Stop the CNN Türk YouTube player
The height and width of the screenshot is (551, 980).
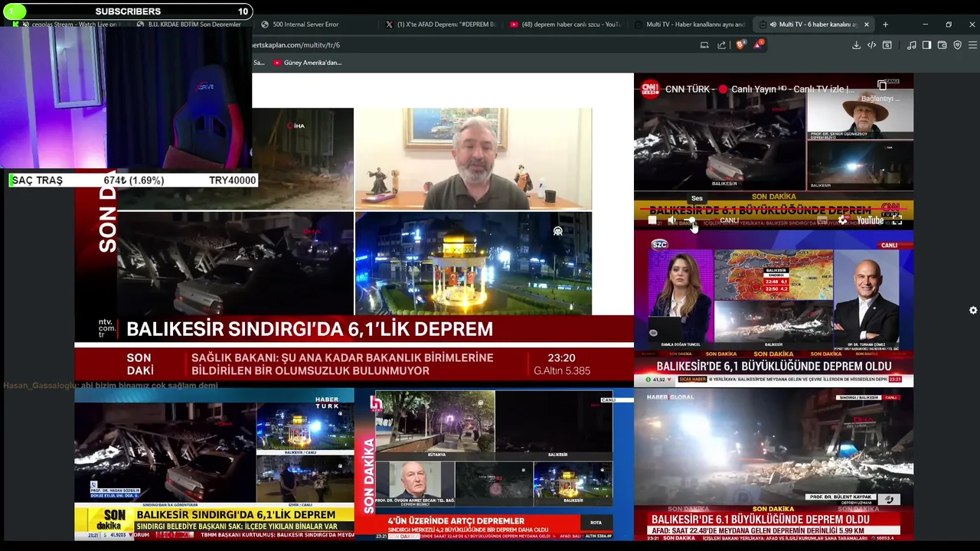coord(652,220)
